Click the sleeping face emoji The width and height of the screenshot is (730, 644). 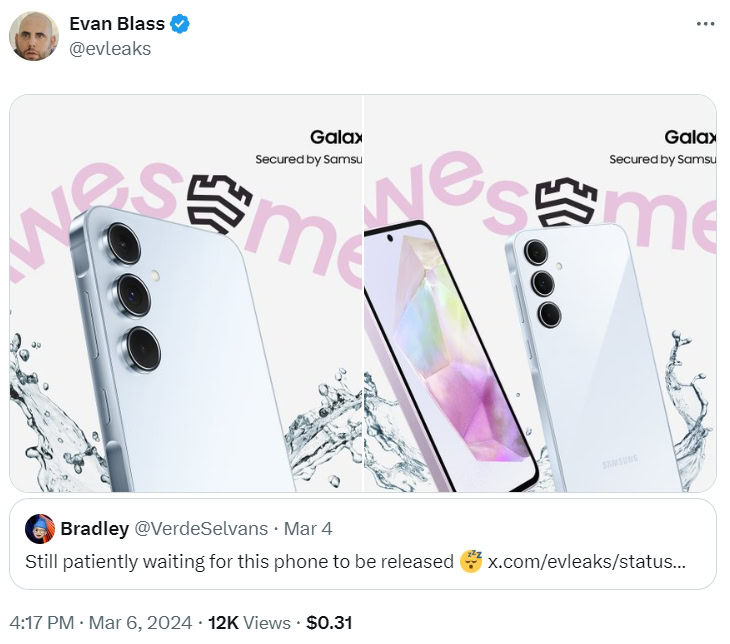pos(471,561)
